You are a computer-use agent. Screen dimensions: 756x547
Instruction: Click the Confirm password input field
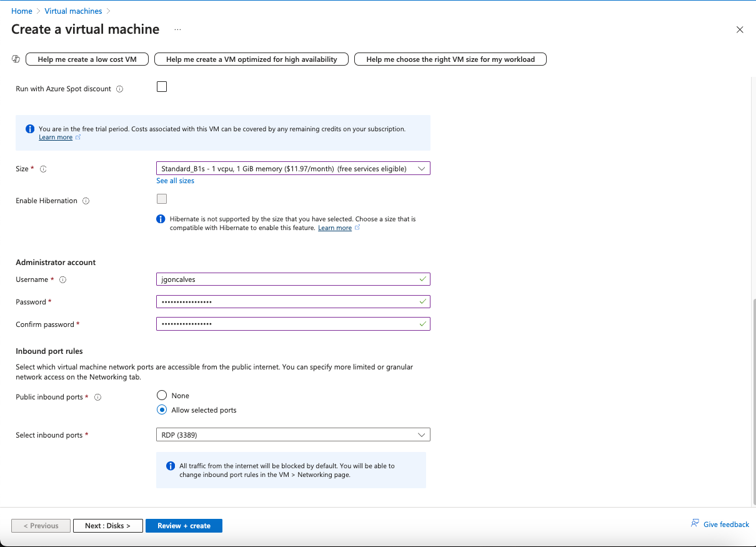[x=293, y=324]
